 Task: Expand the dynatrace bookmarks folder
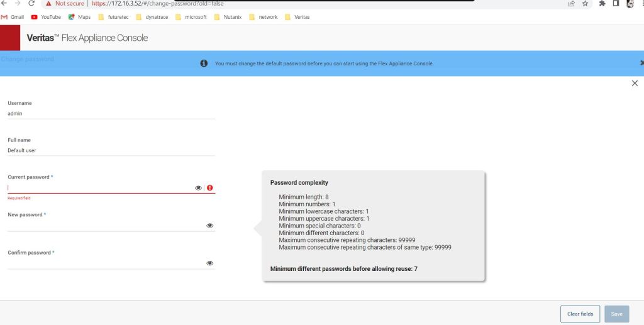(152, 17)
